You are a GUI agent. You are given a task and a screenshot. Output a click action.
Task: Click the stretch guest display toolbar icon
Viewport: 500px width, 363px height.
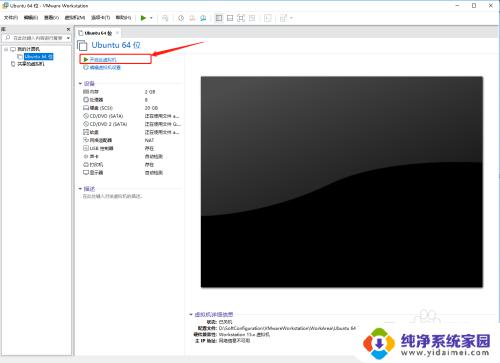click(283, 18)
